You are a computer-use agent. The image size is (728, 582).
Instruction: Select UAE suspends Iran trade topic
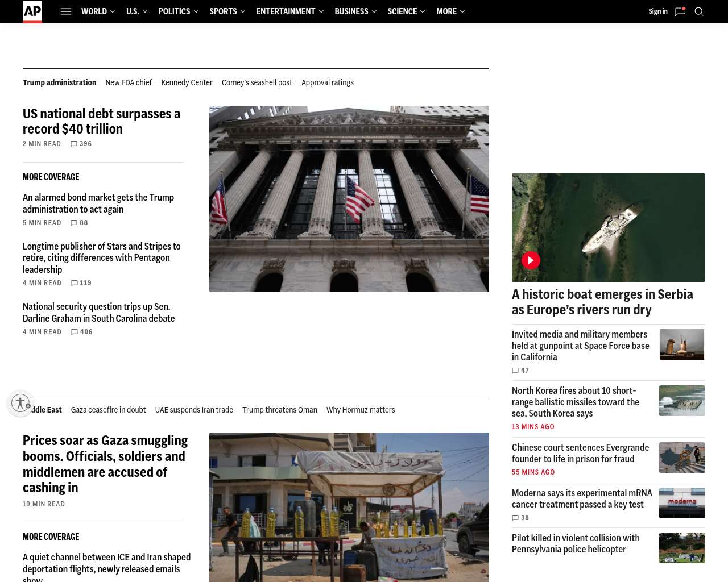194,410
